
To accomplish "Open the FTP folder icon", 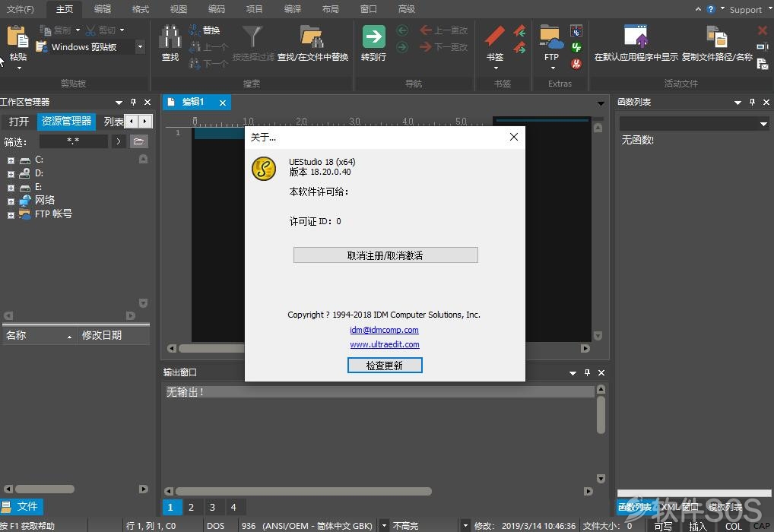I will coord(551,36).
